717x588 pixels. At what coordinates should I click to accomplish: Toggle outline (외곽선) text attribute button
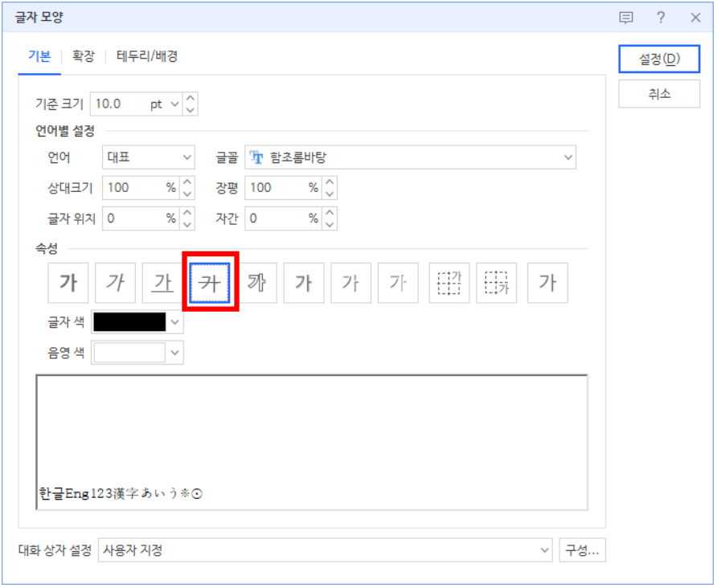256,283
